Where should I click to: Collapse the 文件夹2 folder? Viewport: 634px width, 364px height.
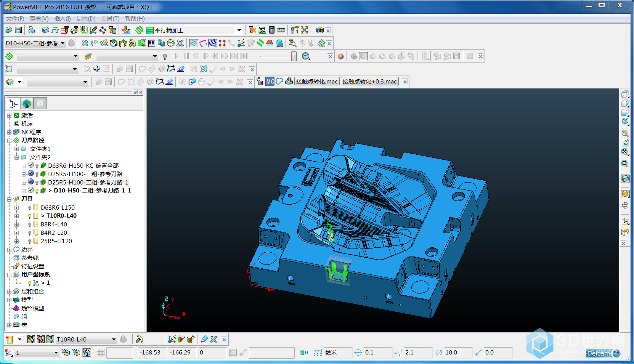click(16, 157)
